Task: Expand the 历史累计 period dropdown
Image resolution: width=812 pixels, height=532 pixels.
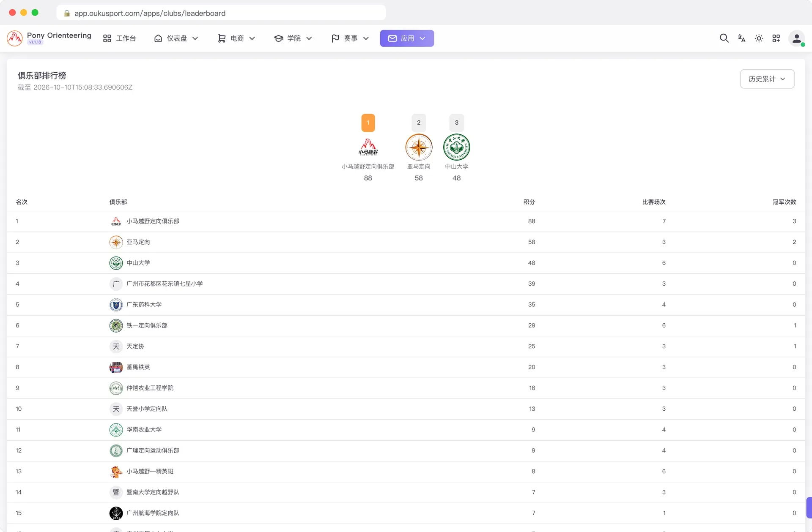Action: [767, 79]
